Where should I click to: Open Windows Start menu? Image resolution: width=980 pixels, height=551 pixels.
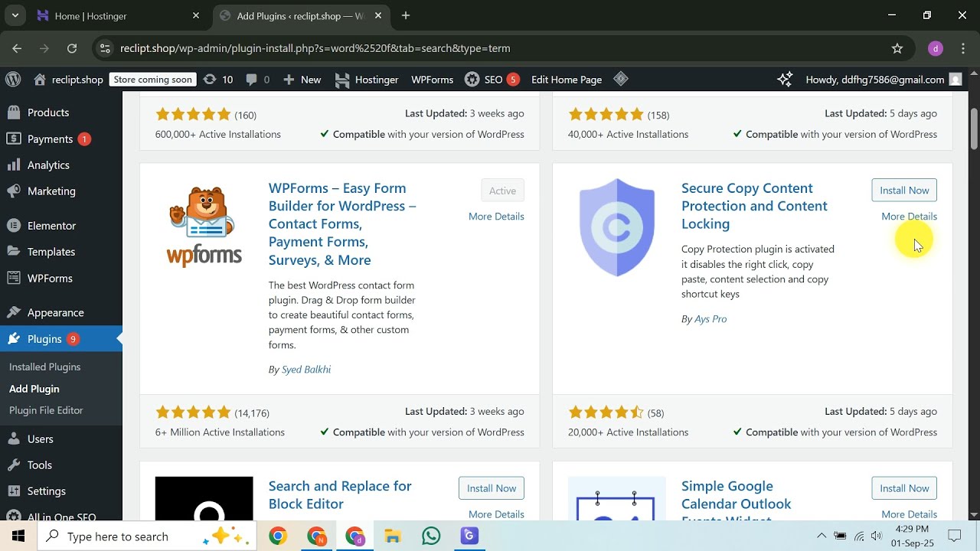(x=18, y=536)
